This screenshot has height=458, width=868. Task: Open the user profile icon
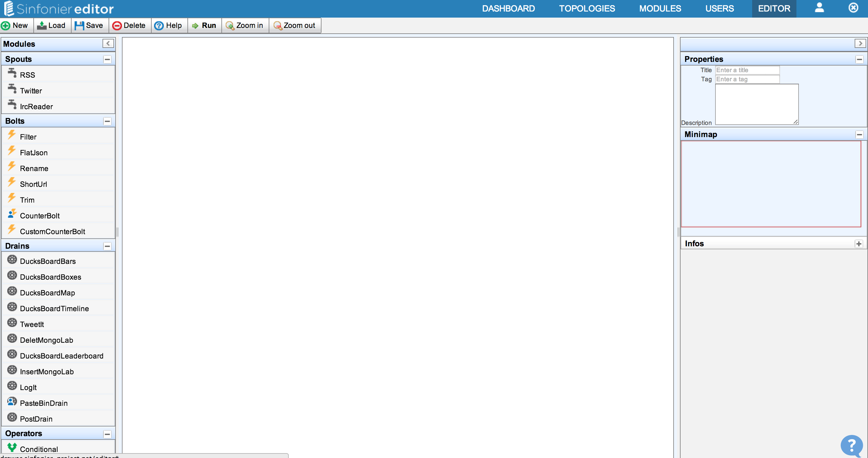(x=819, y=8)
